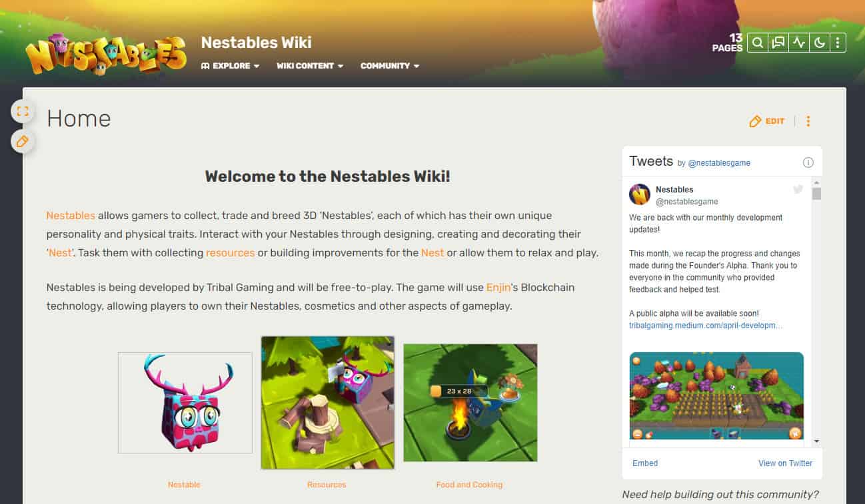This screenshot has width=865, height=504.
Task: Expand the Wiki Content dropdown menu
Action: point(310,66)
